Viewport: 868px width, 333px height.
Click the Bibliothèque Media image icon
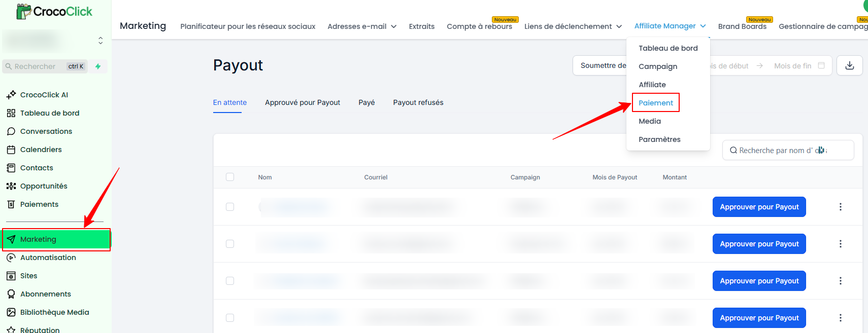(x=11, y=312)
